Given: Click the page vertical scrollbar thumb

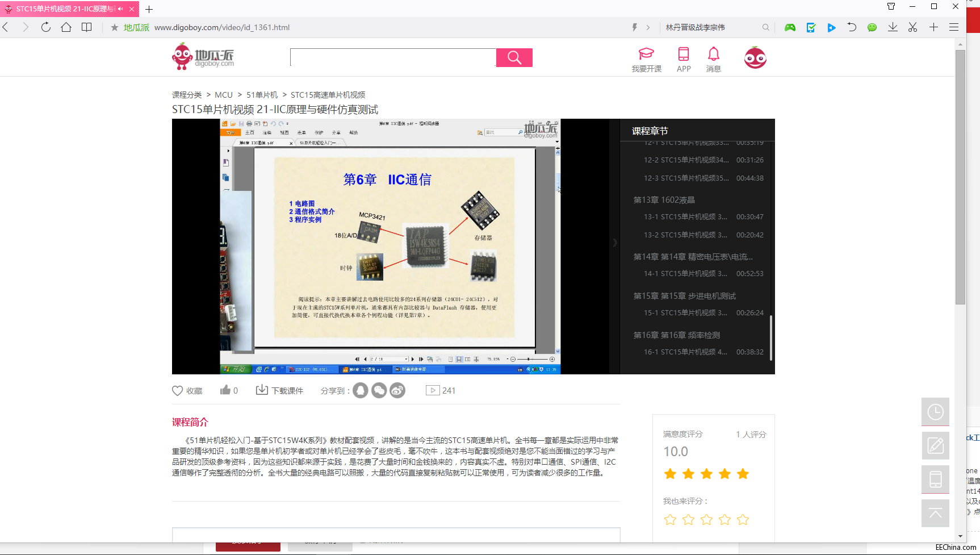Looking at the screenshot, I should click(x=960, y=177).
